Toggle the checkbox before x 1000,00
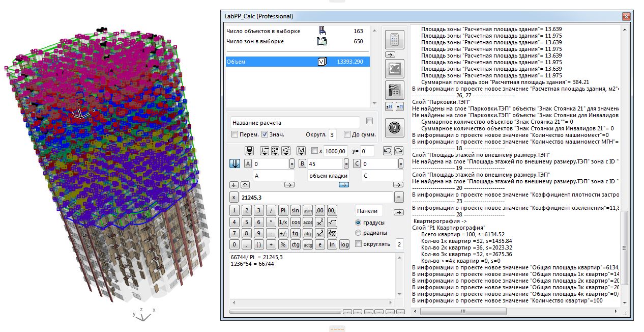The width and height of the screenshot is (644, 332). coord(314,151)
